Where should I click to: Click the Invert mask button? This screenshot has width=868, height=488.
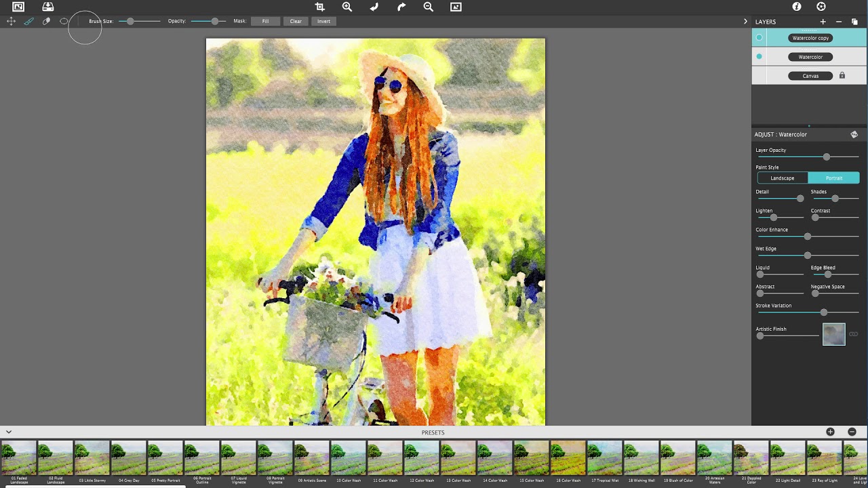(323, 21)
